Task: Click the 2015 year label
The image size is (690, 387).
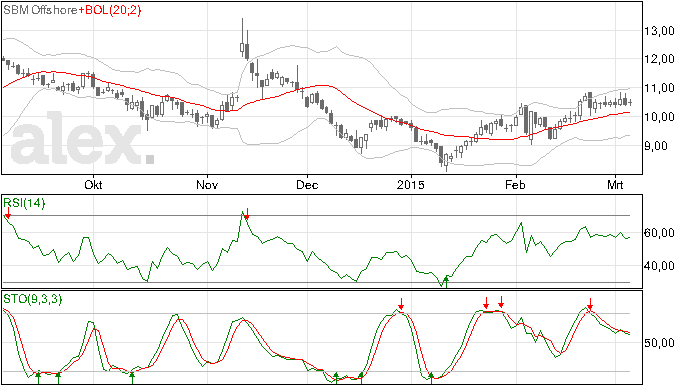Action: [411, 184]
